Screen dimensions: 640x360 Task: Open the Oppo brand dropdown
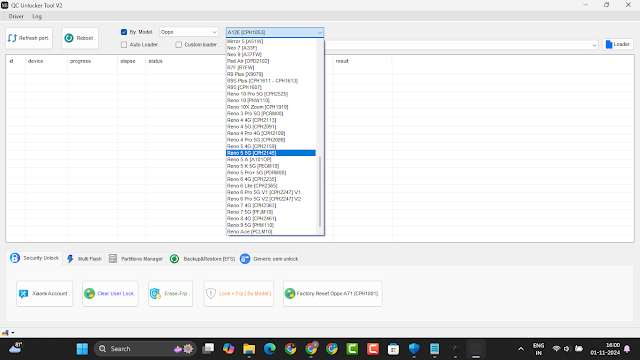189,32
